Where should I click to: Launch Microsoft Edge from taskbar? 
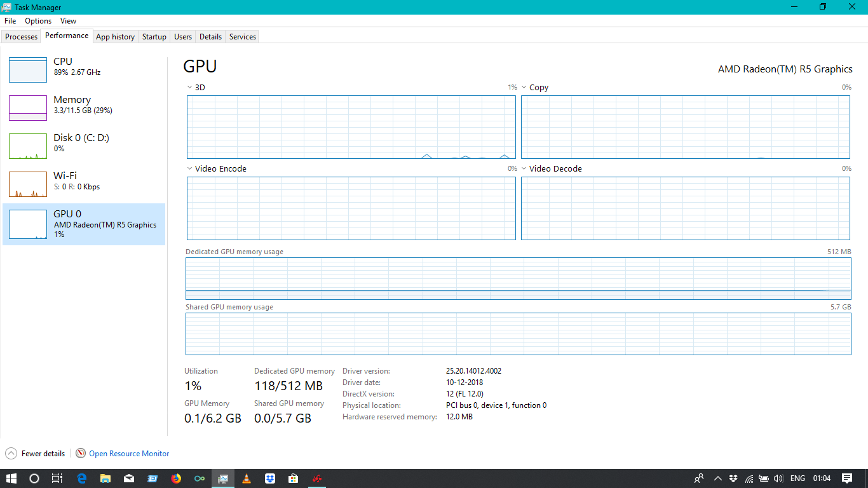[81, 478]
